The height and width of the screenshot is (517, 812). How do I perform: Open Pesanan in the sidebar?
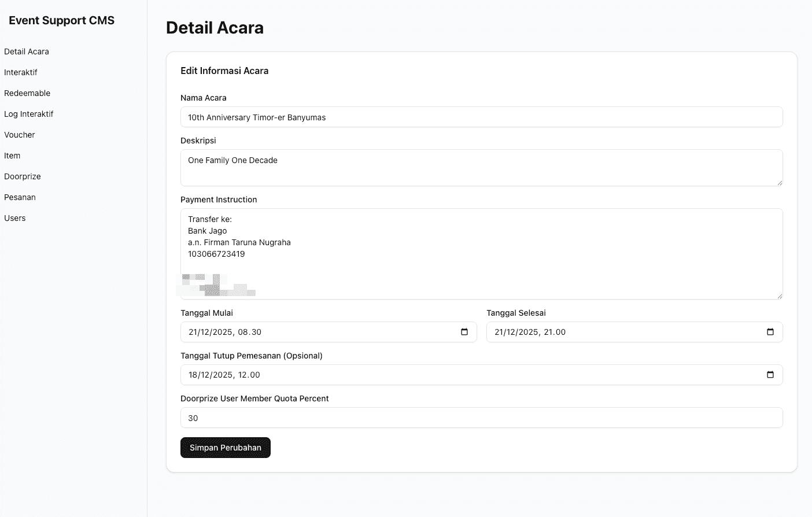pyautogui.click(x=20, y=197)
